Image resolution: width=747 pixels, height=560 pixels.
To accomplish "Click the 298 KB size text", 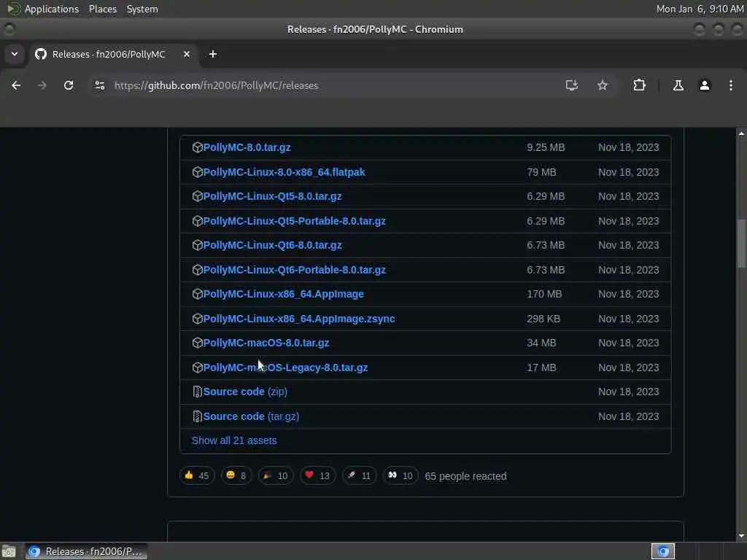I will (543, 319).
